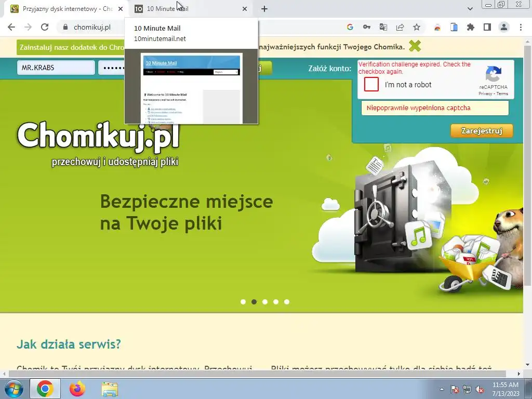Screen dimensions: 532x399
Task: Edit the MR.KRABS username field
Action: coord(56,68)
